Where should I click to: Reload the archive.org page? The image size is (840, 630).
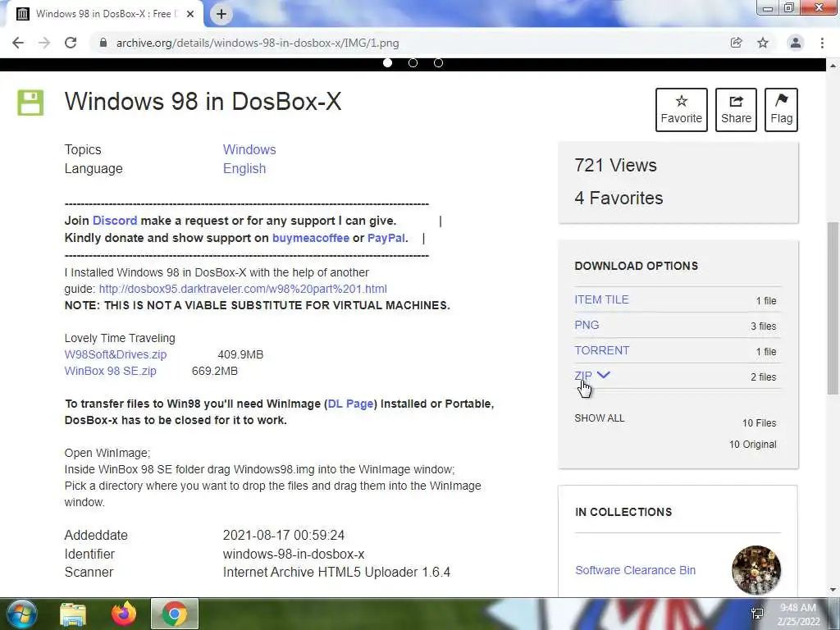click(71, 43)
